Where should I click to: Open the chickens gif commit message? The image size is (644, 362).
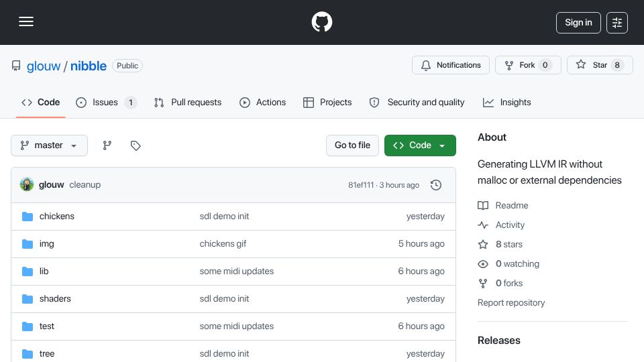223,244
